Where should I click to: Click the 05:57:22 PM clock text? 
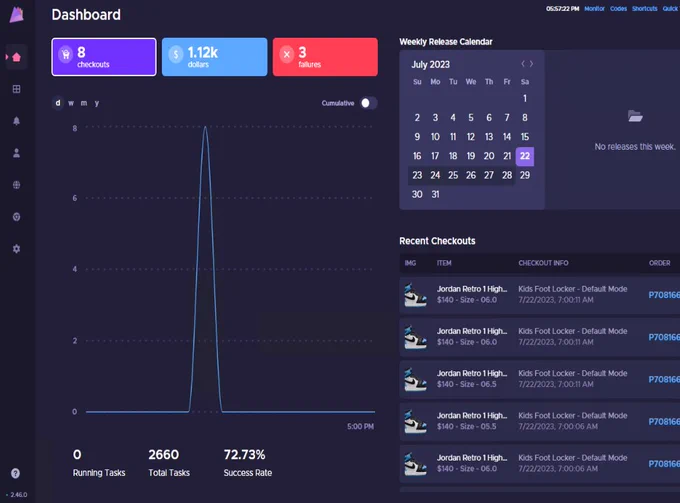[x=562, y=9]
